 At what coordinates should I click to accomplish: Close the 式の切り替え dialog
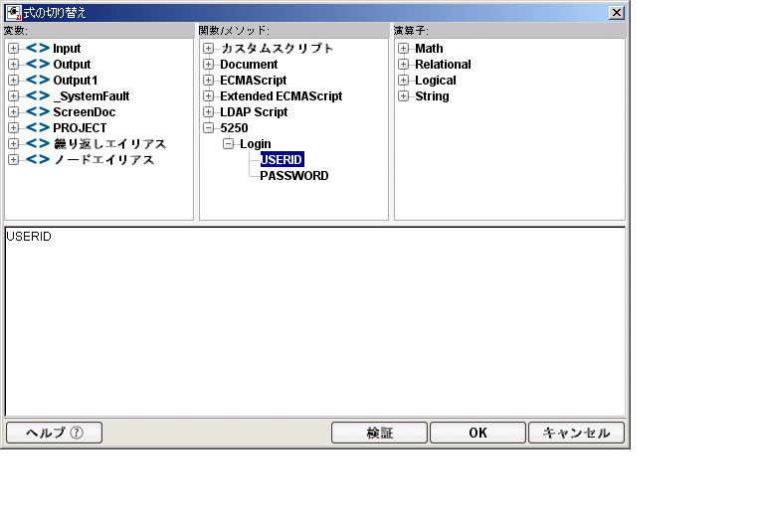click(616, 12)
